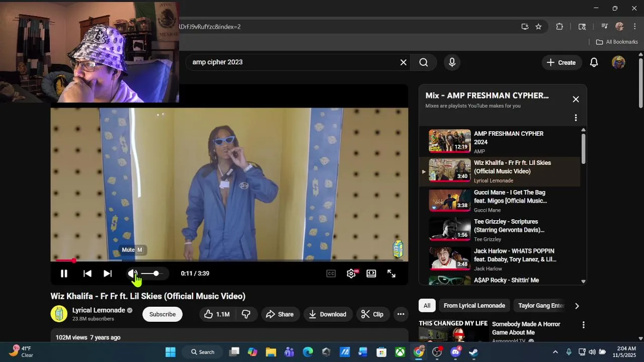Select the 'From Lyrical Lemonade' chip

(x=474, y=306)
